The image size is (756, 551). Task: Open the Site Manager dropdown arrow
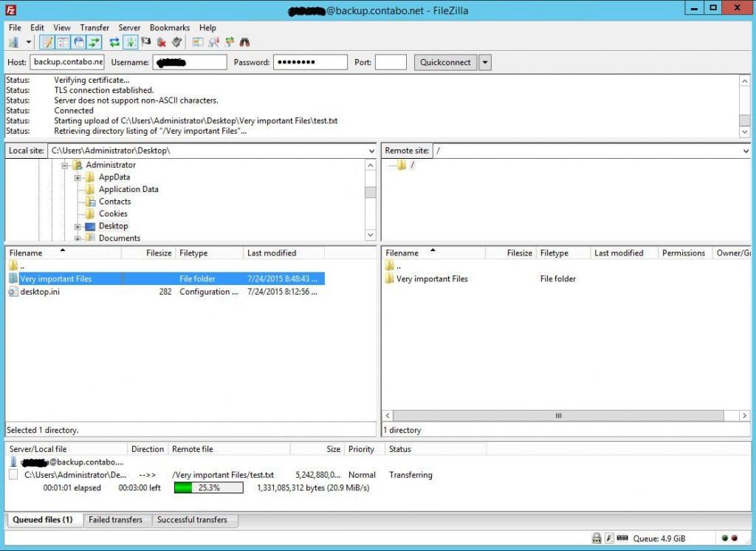point(29,42)
